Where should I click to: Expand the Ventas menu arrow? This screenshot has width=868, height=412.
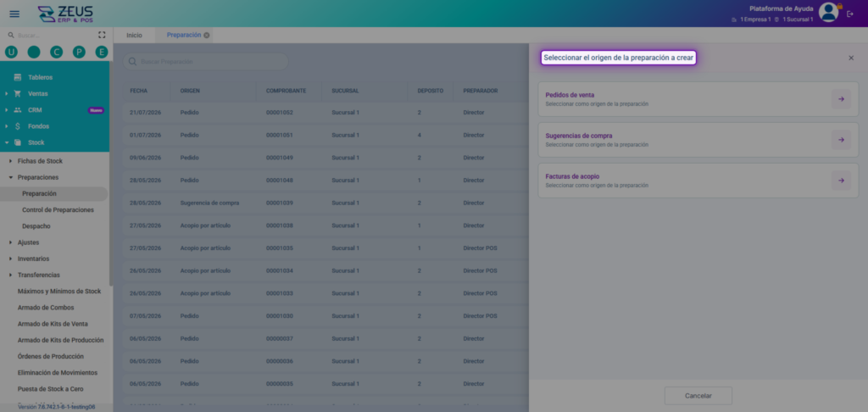pyautogui.click(x=6, y=93)
